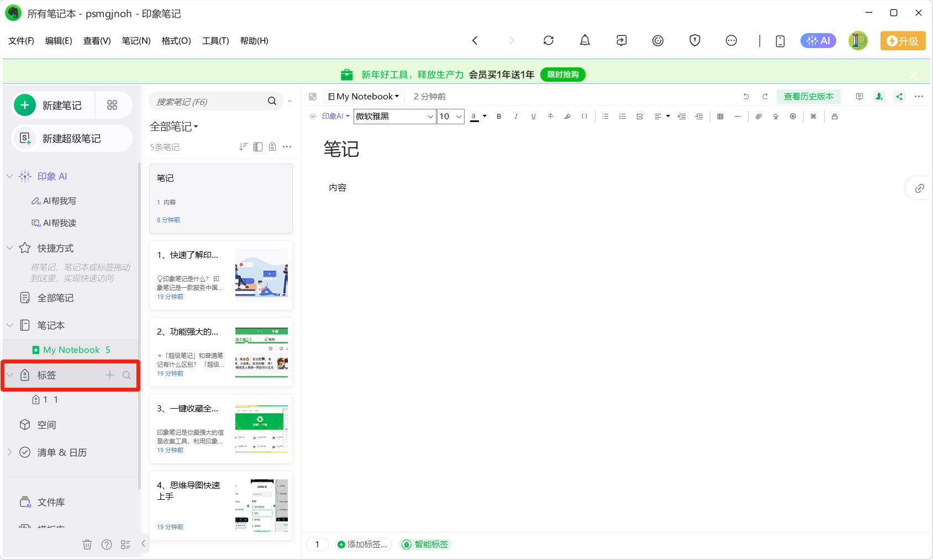This screenshot has width=933, height=560.
Task: Add a new tag with the plus icon
Action: tap(110, 375)
